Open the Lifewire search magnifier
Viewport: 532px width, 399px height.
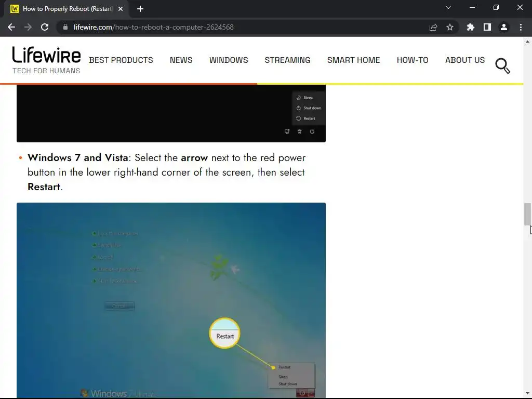click(x=503, y=66)
